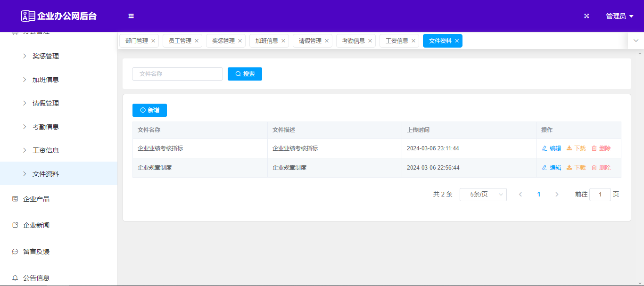Close the 工资信息 tab
Screen dimensions: 644x286
(413, 41)
